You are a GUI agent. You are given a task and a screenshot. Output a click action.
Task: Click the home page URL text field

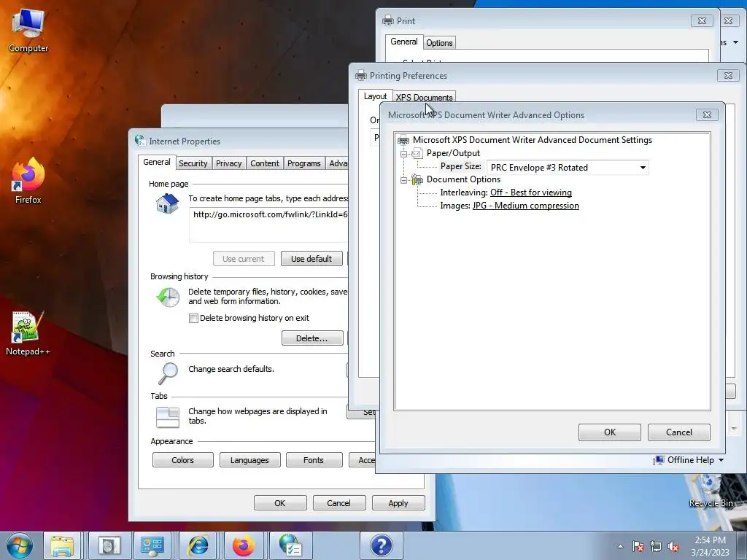[x=269, y=225]
